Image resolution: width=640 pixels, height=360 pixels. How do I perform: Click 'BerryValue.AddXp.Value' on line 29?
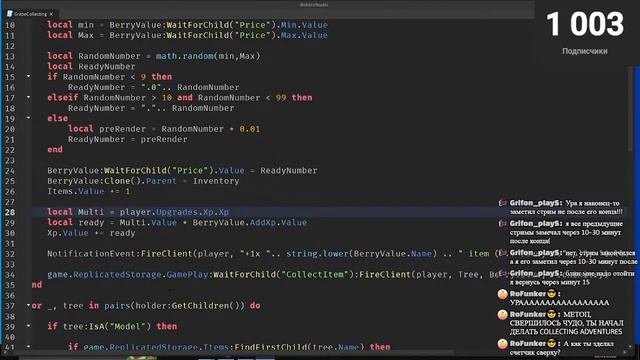[250, 222]
